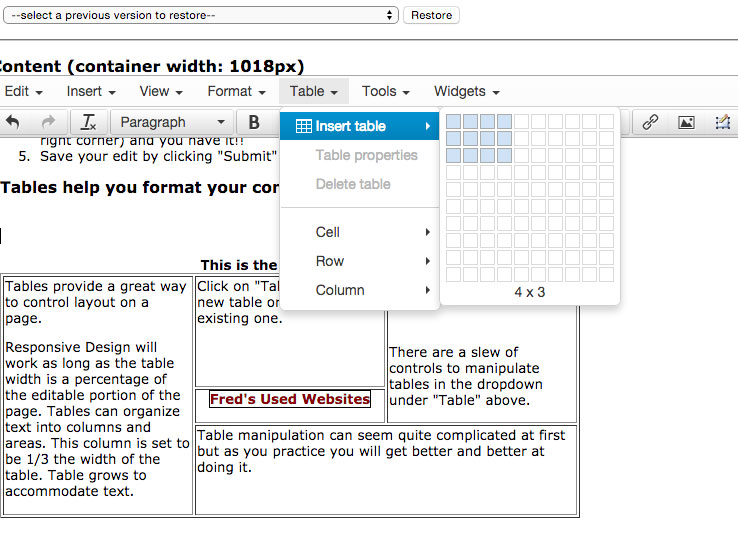Viewport: 738px width, 540px height.
Task: Select Insert table menu entry
Action: coord(360,126)
